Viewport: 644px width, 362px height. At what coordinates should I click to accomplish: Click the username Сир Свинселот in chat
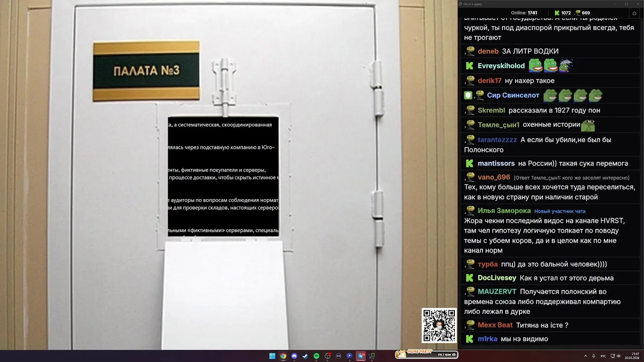click(513, 95)
